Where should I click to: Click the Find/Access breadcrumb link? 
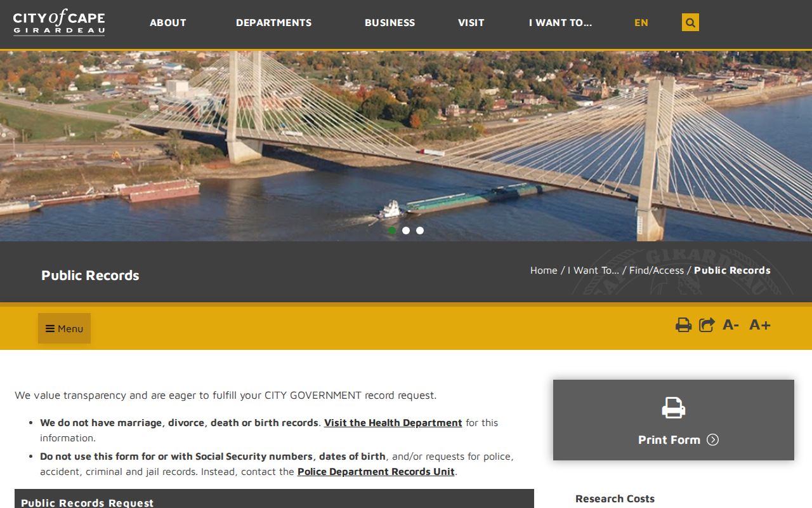point(657,271)
